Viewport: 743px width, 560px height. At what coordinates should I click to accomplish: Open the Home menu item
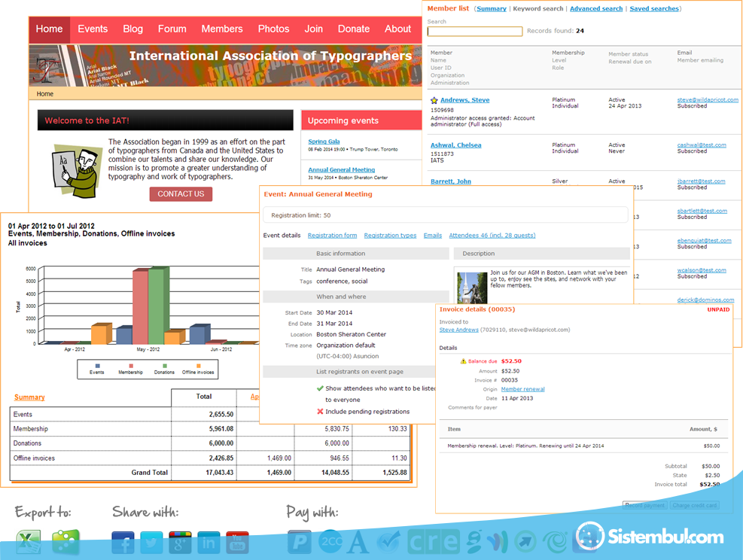(x=49, y=29)
